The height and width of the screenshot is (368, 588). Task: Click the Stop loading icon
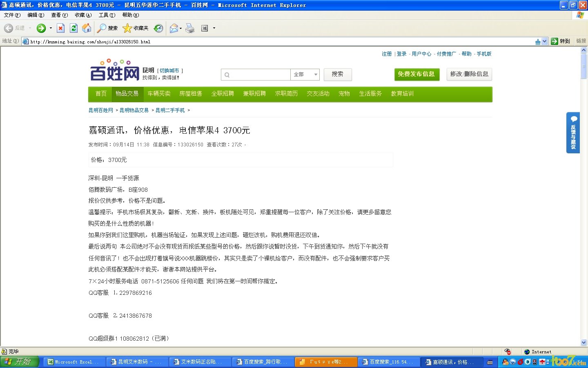[x=60, y=28]
